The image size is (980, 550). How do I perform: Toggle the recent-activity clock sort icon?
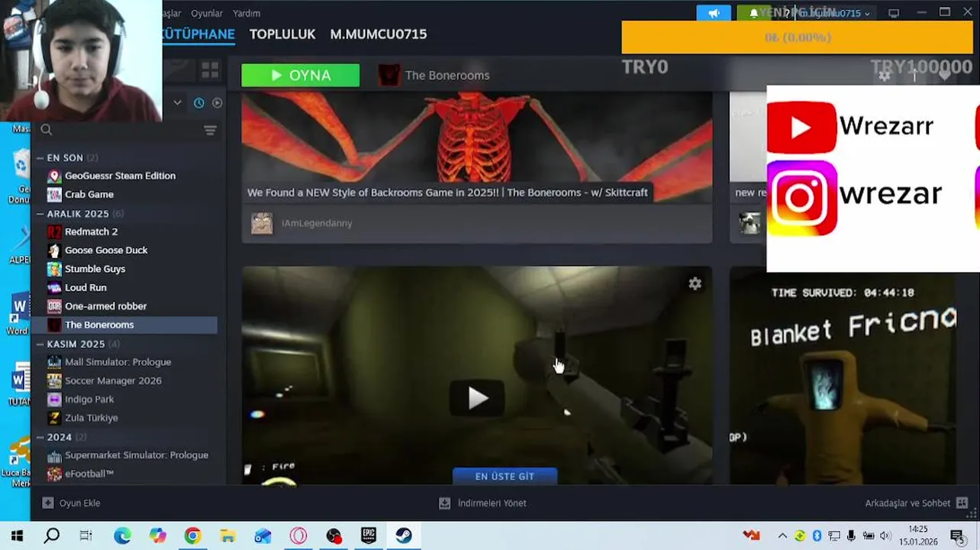(x=198, y=102)
